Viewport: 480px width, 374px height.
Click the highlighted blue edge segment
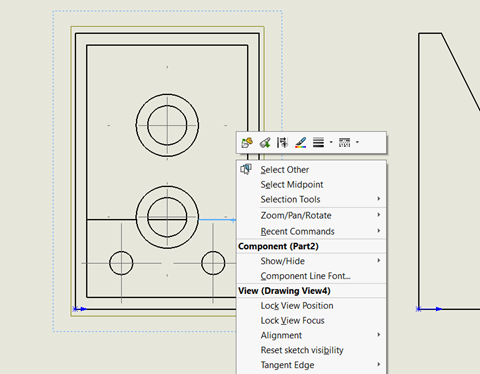(x=217, y=220)
